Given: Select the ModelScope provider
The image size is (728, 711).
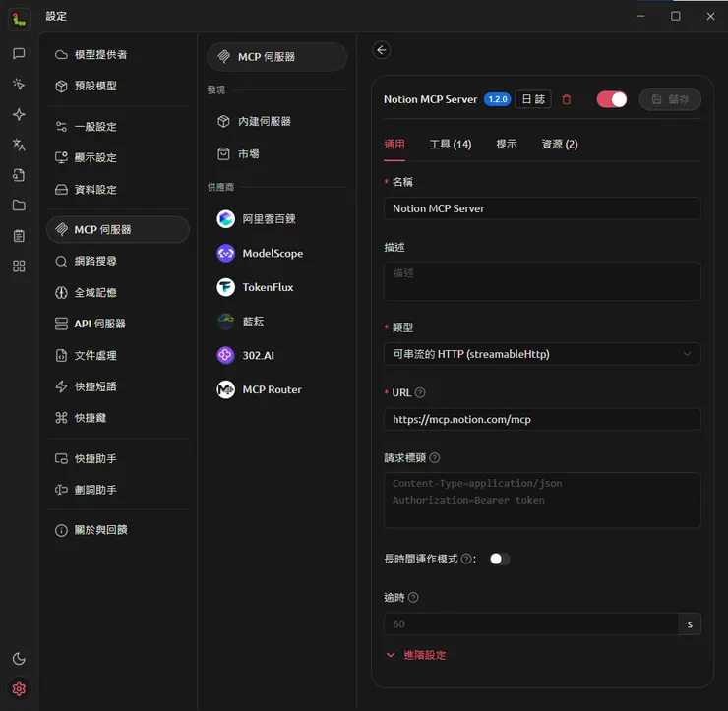Looking at the screenshot, I should 277,254.
